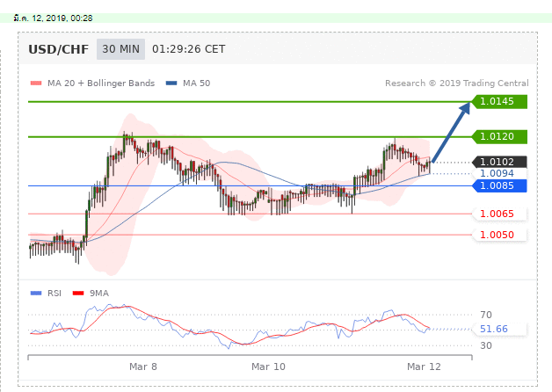Click the 1.0094 price value

click(497, 173)
